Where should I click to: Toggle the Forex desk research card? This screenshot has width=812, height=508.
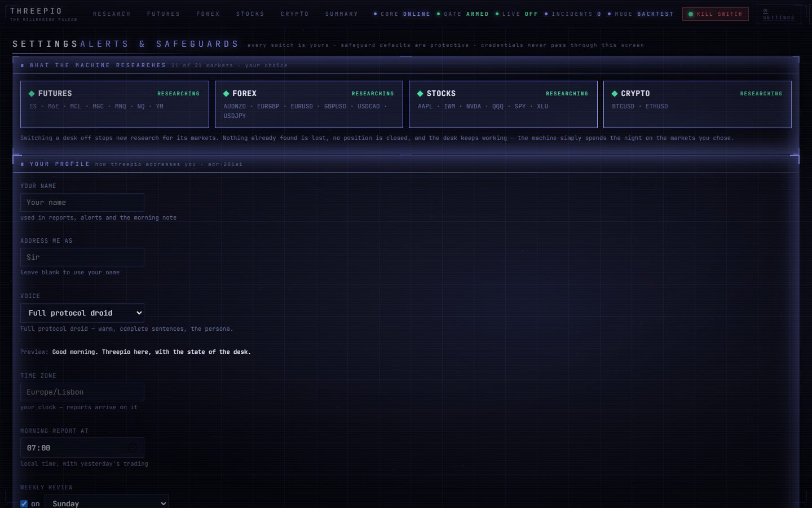309,104
